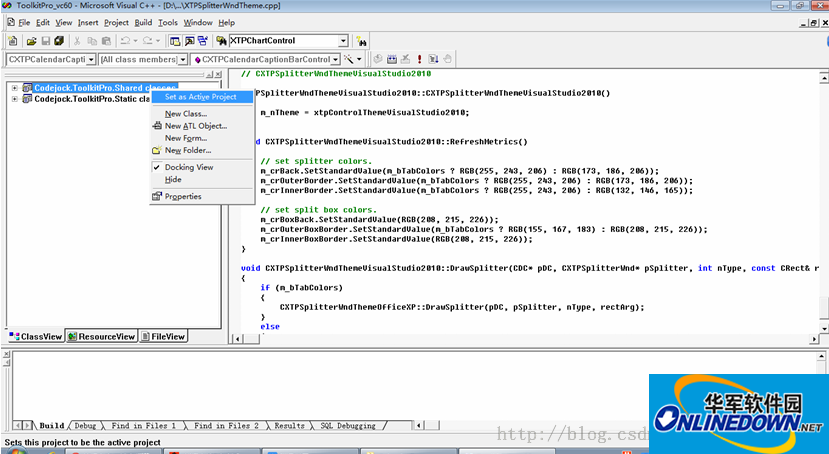Click the XTPChartControl find text field
The image size is (829, 454).
283,41
